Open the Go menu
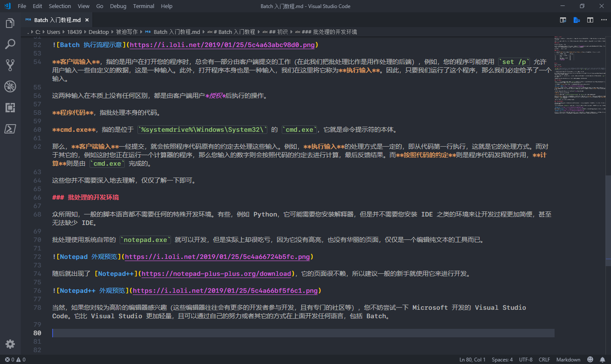The height and width of the screenshot is (364, 611). tap(100, 6)
